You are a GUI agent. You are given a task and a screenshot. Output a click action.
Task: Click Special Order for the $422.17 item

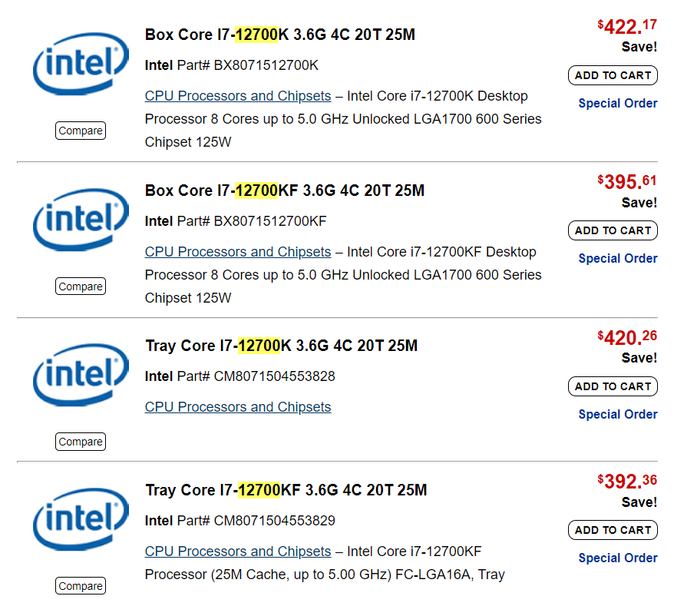click(618, 103)
